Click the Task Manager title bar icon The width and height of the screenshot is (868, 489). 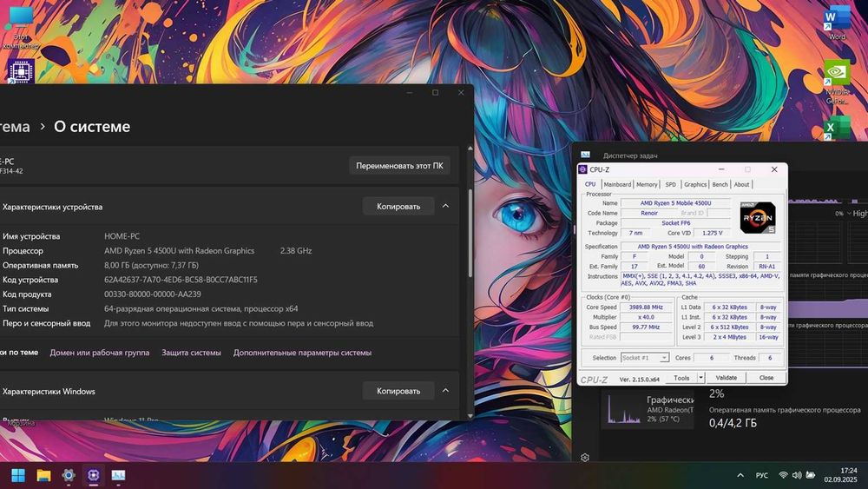coord(586,155)
